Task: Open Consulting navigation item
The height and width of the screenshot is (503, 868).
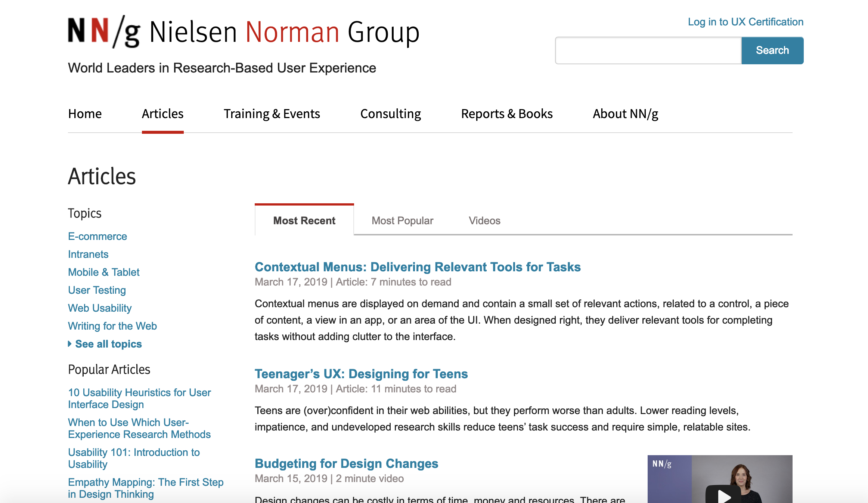Action: pos(390,114)
